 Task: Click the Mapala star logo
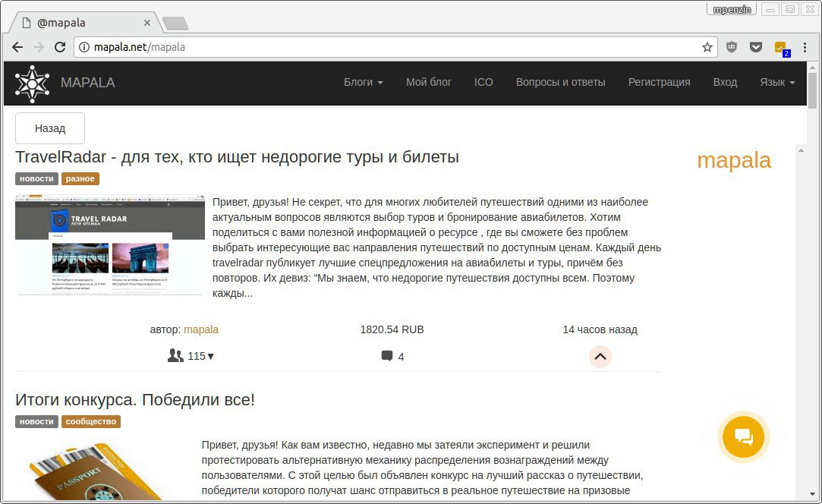[32, 83]
